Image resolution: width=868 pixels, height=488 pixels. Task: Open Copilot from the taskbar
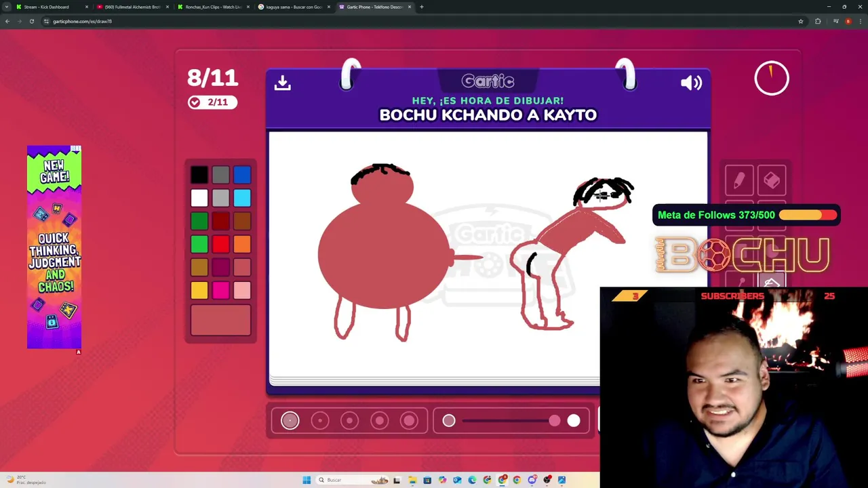tap(442, 480)
